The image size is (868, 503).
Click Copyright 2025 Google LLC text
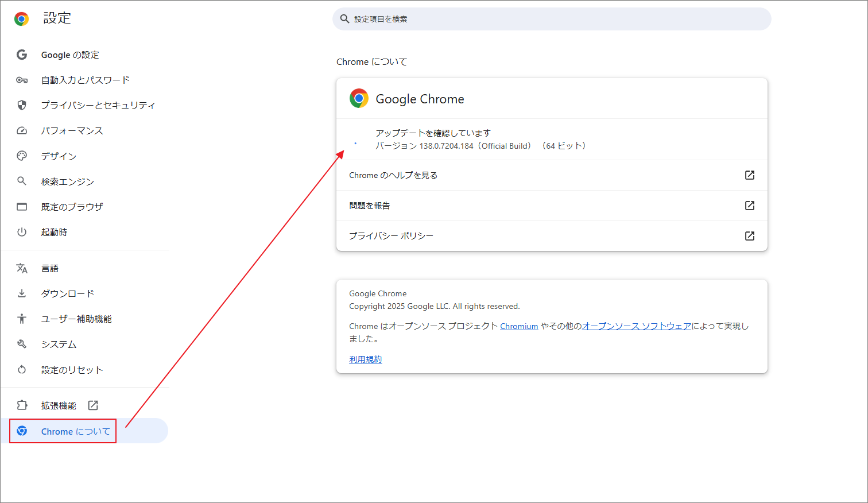435,307
